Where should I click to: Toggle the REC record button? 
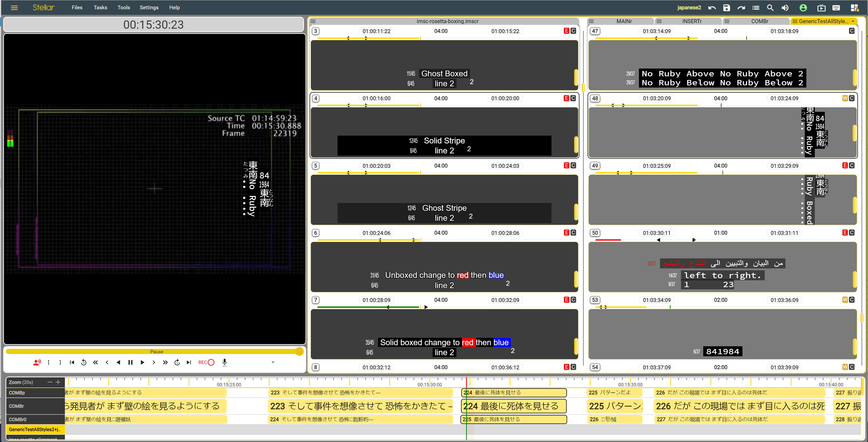(x=206, y=362)
